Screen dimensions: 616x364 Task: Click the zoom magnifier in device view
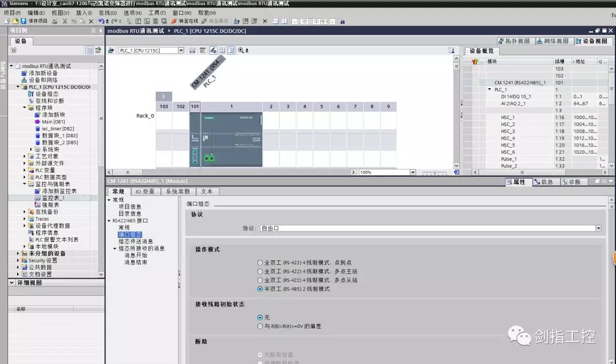(x=241, y=50)
